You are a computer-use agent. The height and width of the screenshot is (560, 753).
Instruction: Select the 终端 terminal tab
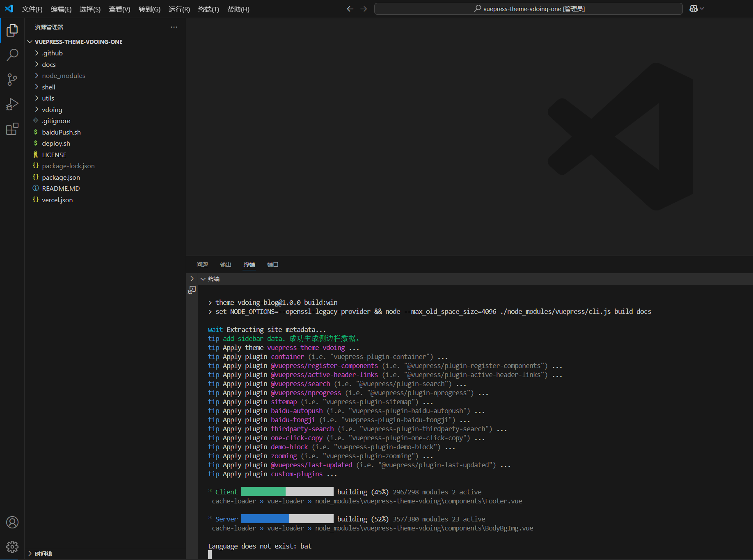pos(249,265)
